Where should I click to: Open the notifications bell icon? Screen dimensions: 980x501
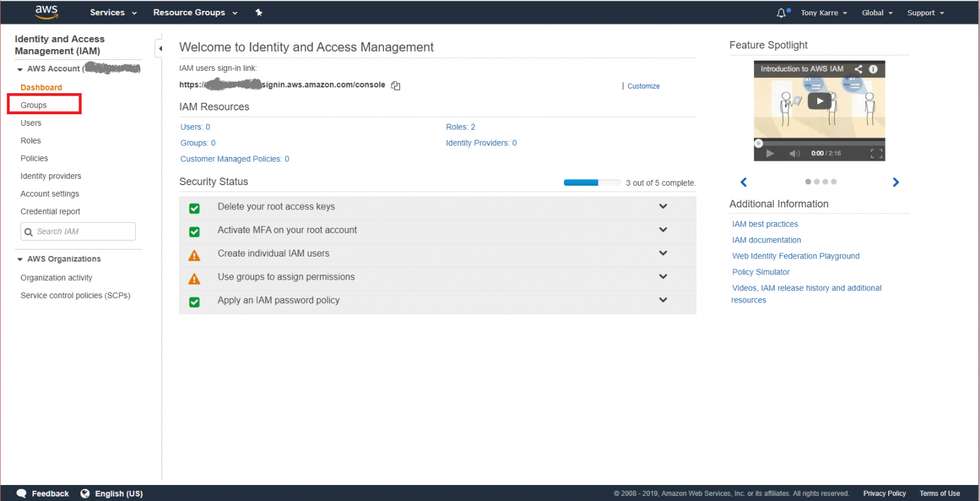pyautogui.click(x=780, y=12)
